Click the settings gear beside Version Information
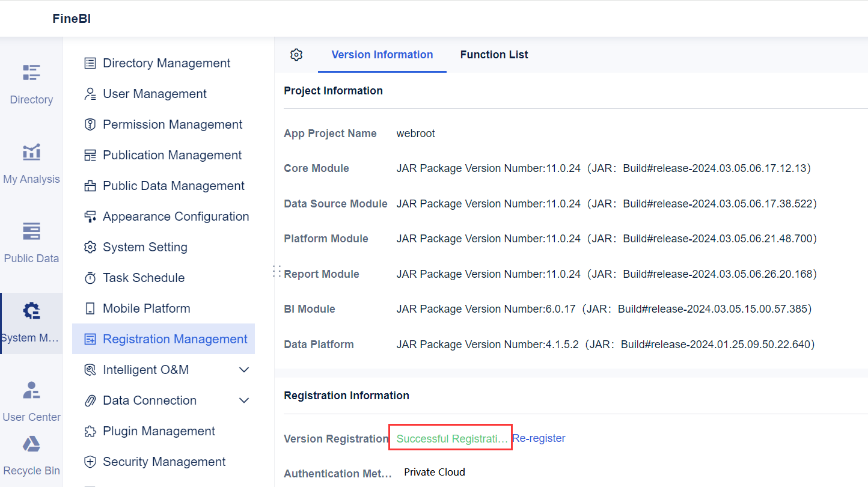This screenshot has width=868, height=487. [x=296, y=54]
